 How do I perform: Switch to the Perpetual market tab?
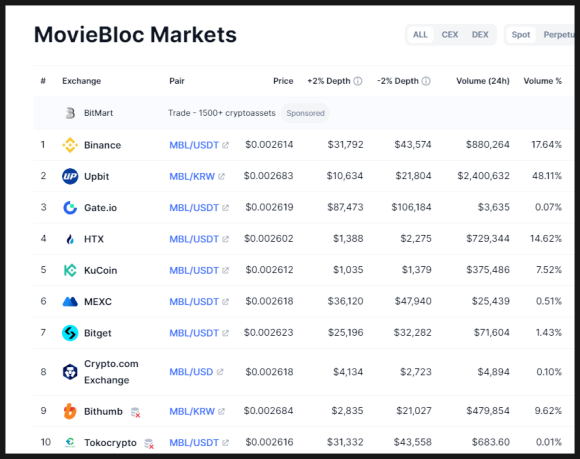tap(559, 35)
